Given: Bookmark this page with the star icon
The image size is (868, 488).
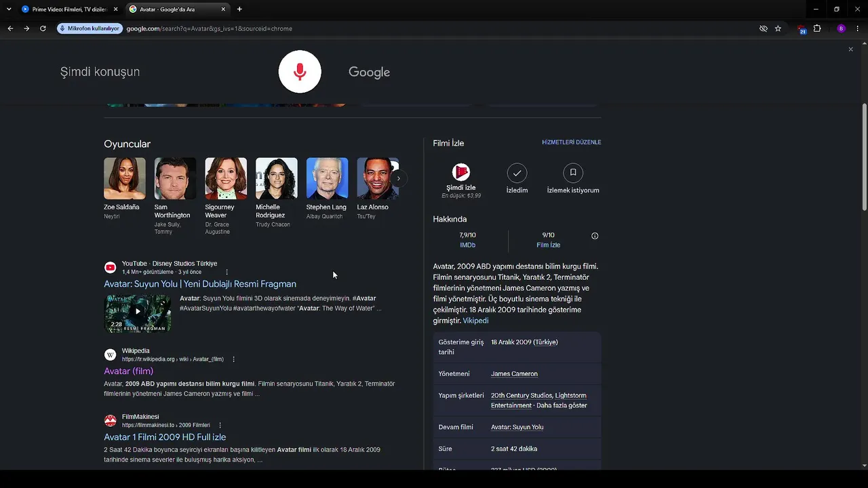Looking at the screenshot, I should pyautogui.click(x=778, y=28).
